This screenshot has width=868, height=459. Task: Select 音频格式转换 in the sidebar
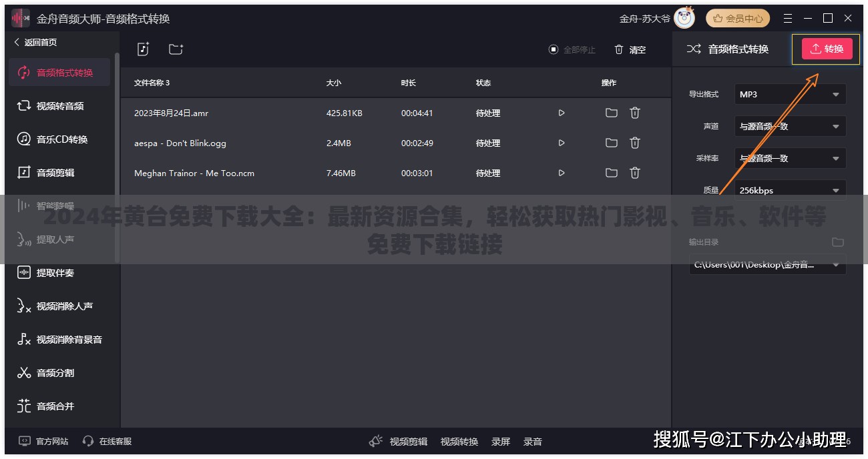(59, 72)
